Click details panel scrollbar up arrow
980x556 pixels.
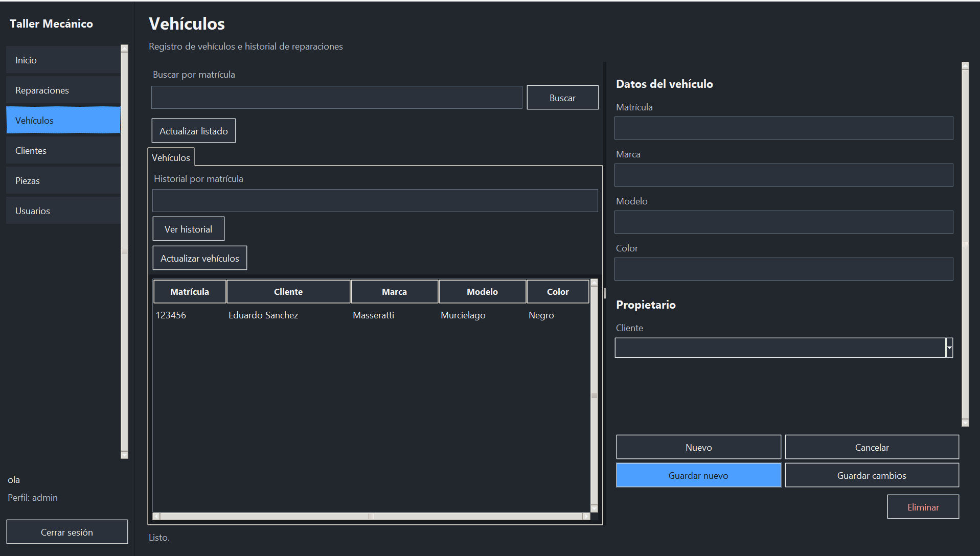pos(965,66)
